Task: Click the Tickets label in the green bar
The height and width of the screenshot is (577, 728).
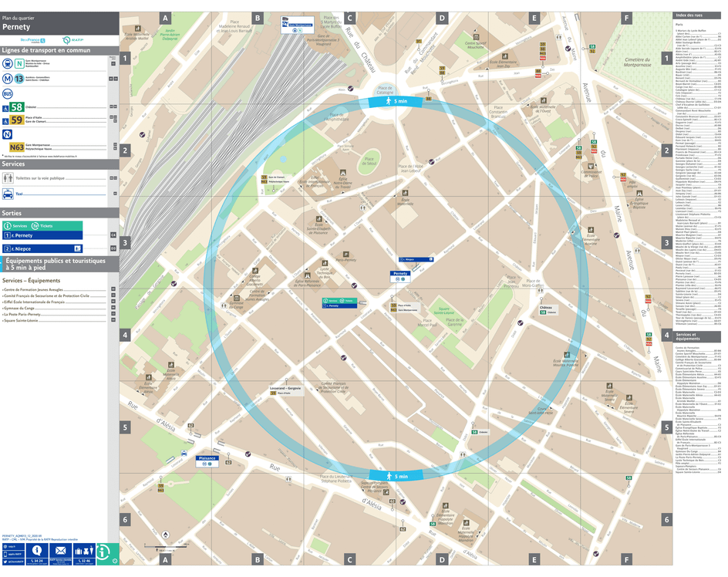Action: coord(46,225)
